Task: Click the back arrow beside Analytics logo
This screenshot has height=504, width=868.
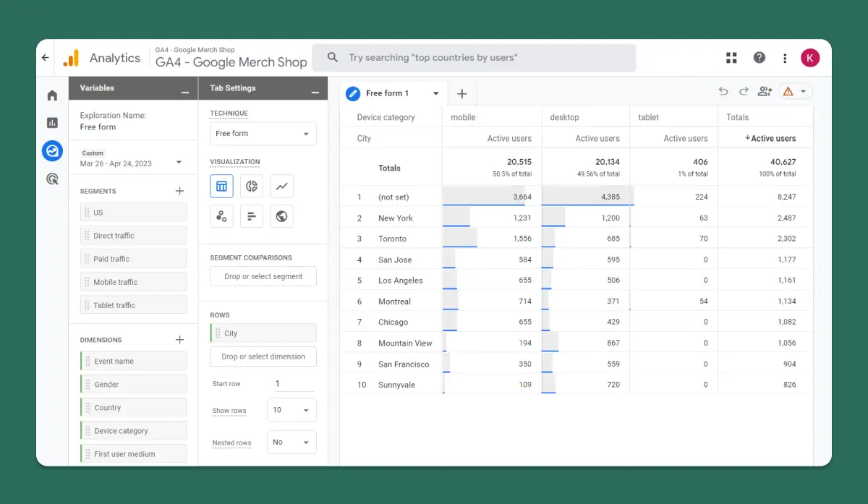Action: coord(46,58)
